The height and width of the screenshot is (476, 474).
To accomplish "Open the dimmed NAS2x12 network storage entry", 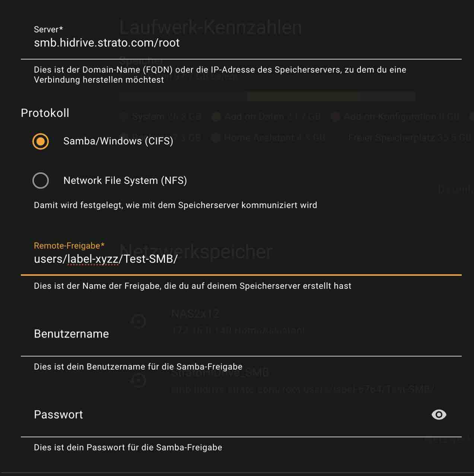I will click(x=238, y=322).
